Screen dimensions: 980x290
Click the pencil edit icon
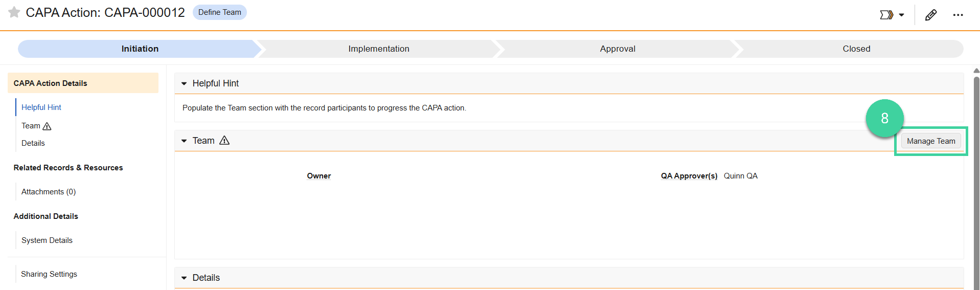[931, 15]
